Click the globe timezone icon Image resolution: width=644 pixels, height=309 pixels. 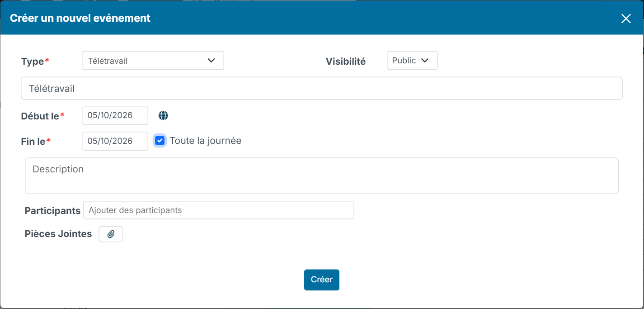(x=163, y=116)
